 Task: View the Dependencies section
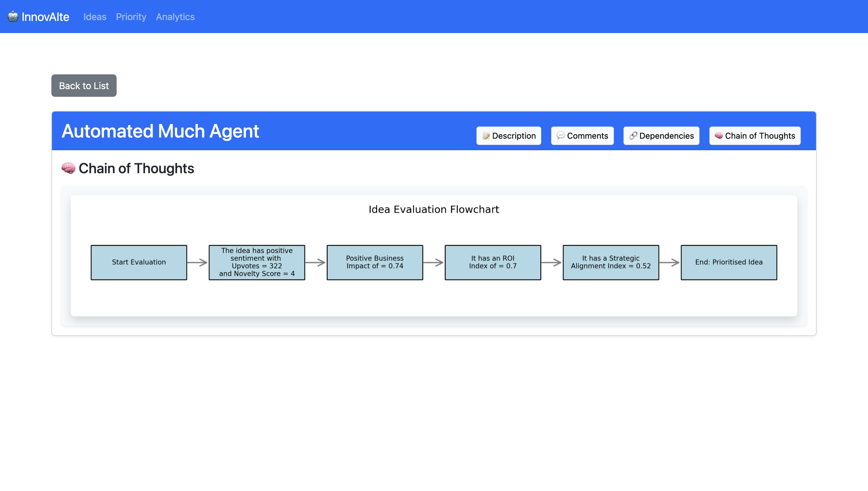tap(661, 135)
